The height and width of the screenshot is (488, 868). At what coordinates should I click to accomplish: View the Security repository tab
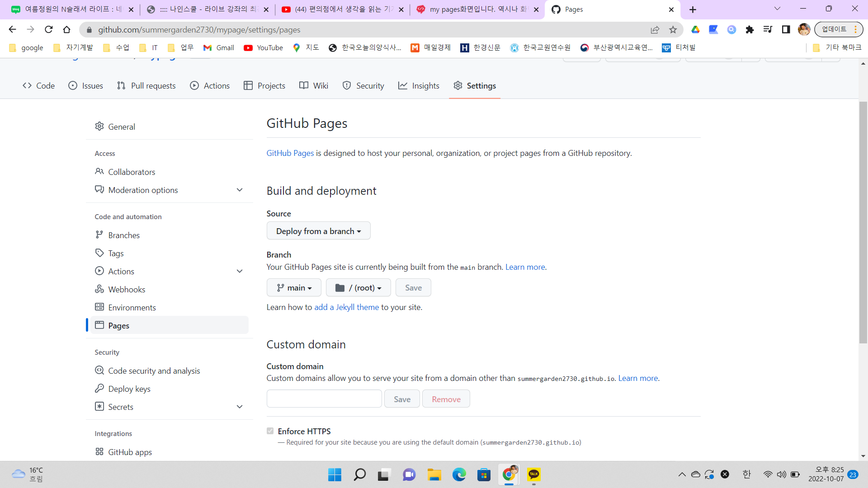coord(363,86)
